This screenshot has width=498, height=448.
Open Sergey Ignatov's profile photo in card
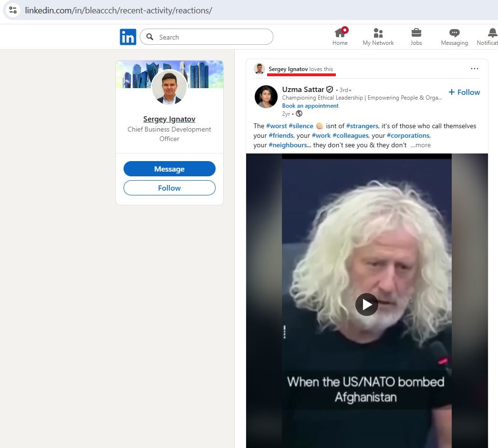coord(169,87)
